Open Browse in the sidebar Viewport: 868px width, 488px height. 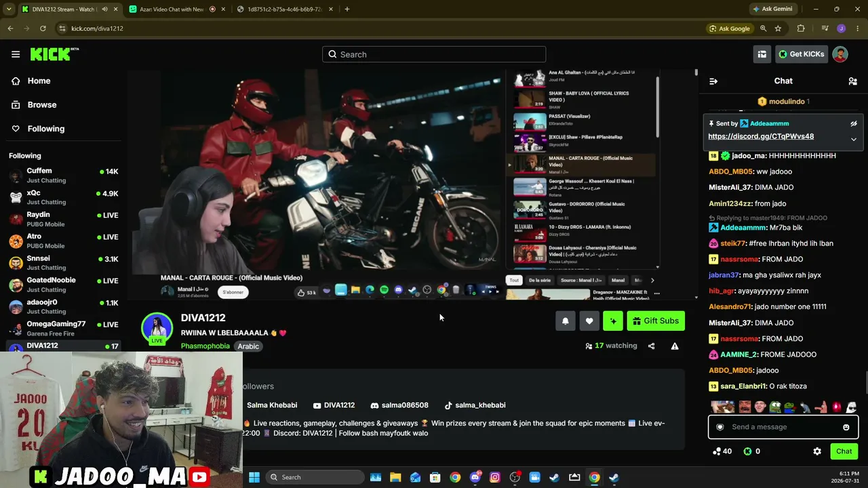[x=42, y=105]
